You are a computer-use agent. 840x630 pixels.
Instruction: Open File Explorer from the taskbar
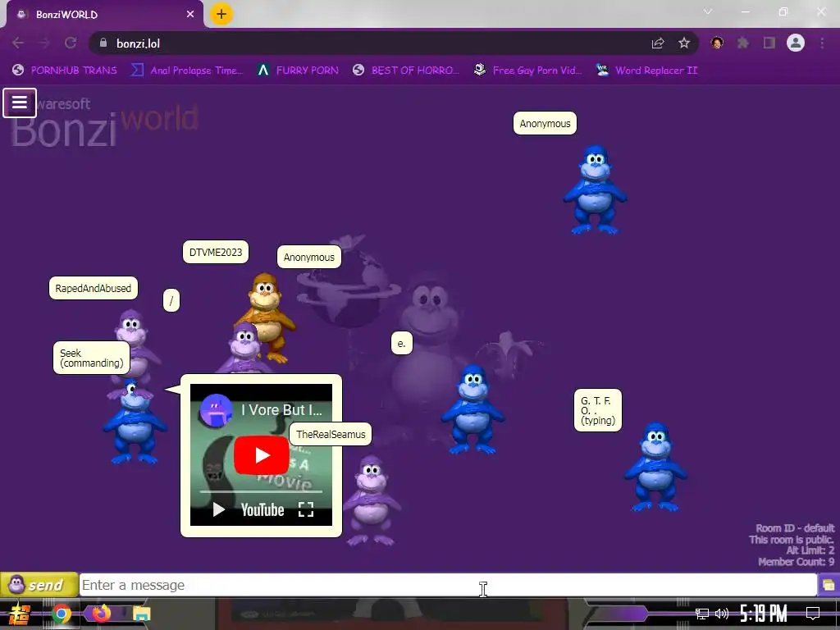142,614
